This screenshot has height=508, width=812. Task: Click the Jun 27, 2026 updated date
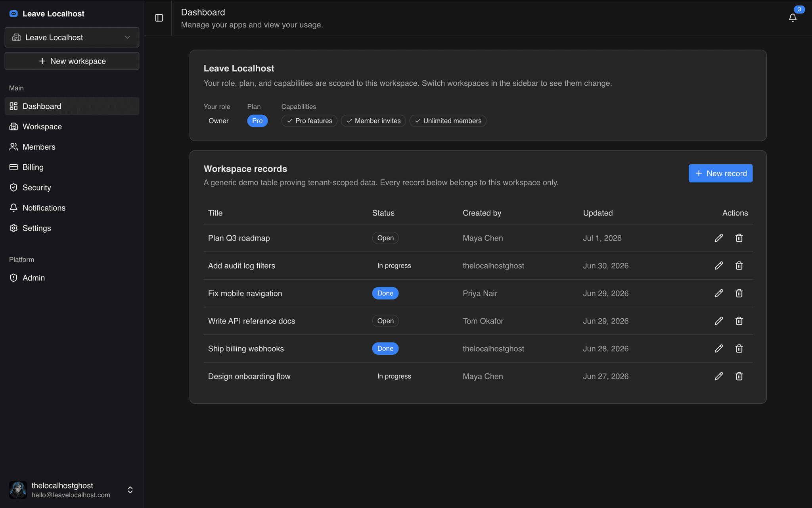605,376
